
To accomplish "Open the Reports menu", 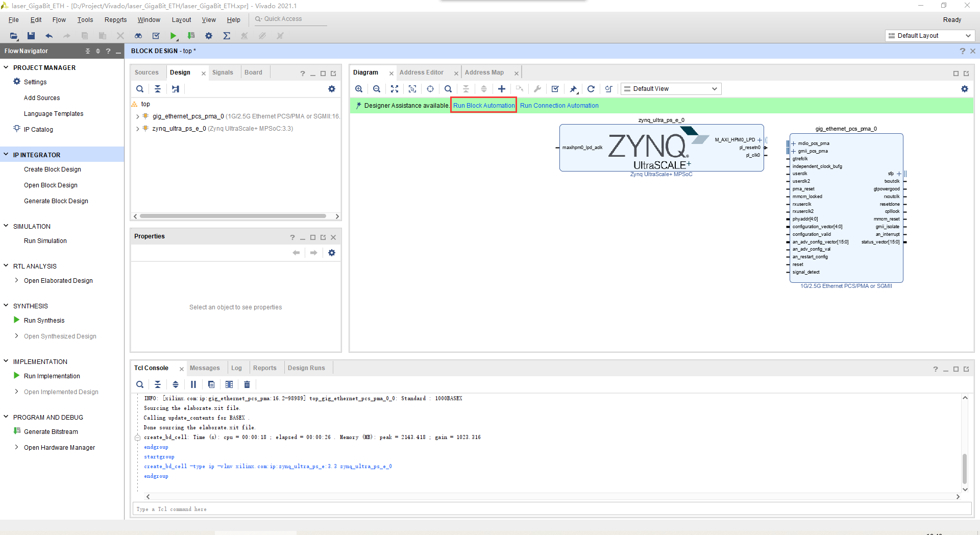I will [115, 19].
